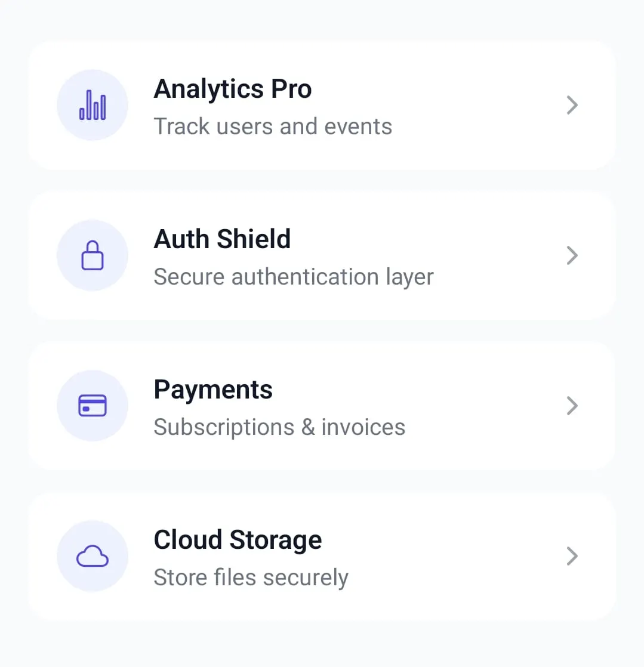
Task: Open the Cloud Storage list card
Action: (x=322, y=556)
